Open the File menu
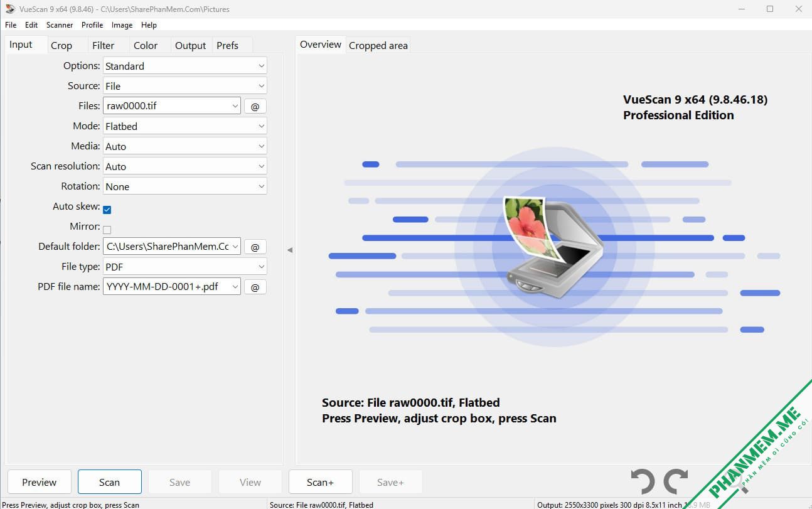 point(11,25)
